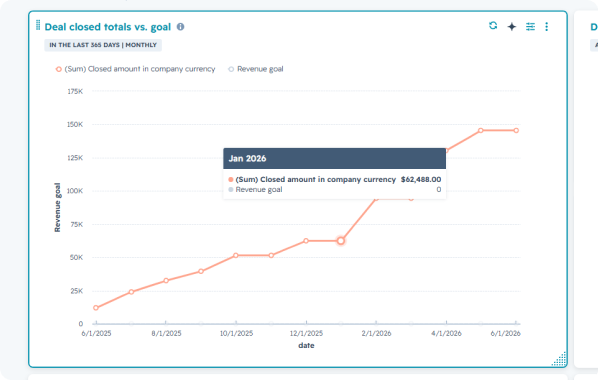This screenshot has height=380, width=599.
Task: Click the In the last 365 days filter tag
Action: 103,45
